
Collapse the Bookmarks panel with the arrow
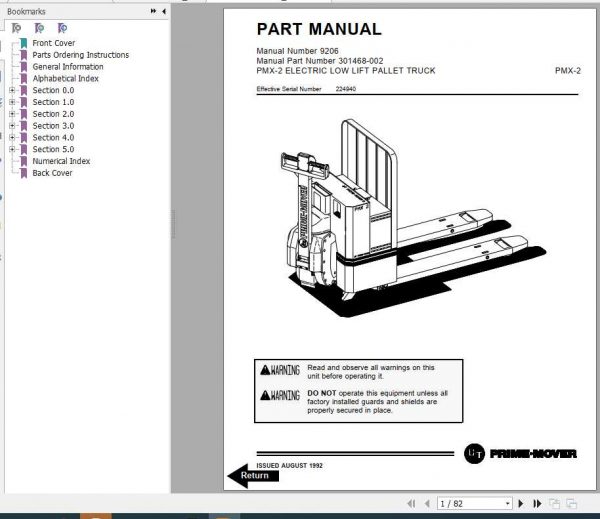pos(164,11)
